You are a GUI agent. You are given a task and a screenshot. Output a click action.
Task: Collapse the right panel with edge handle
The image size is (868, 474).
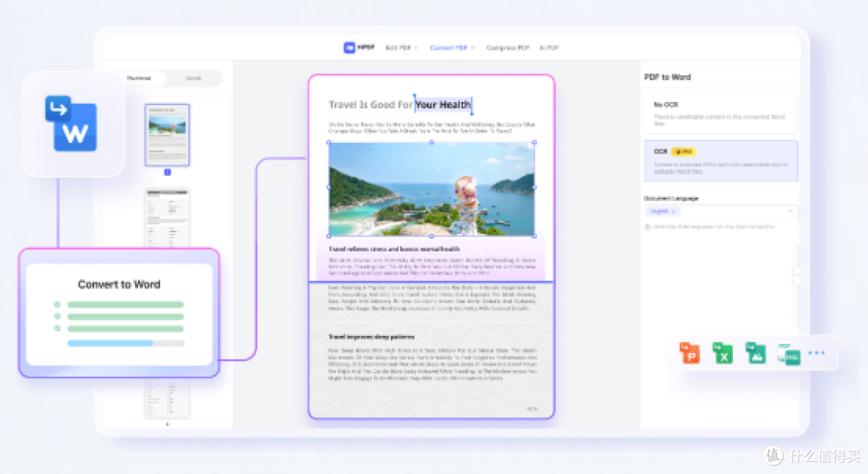pos(797,275)
